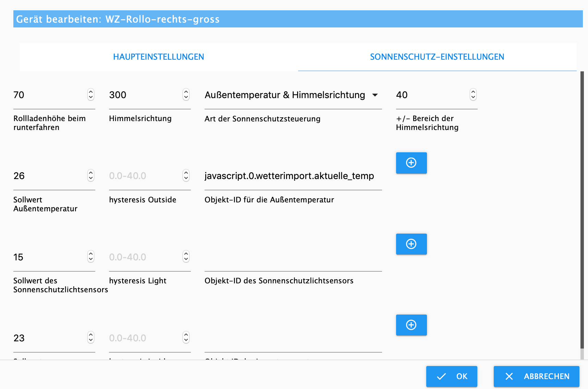Click the plus icon button in the bottom row
The image size is (588, 389).
(x=411, y=325)
